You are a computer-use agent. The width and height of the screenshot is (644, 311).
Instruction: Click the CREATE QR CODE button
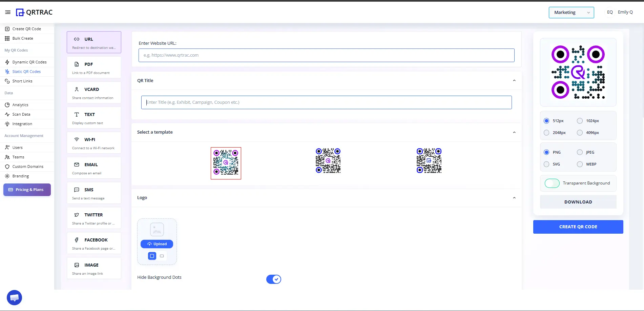click(x=578, y=227)
